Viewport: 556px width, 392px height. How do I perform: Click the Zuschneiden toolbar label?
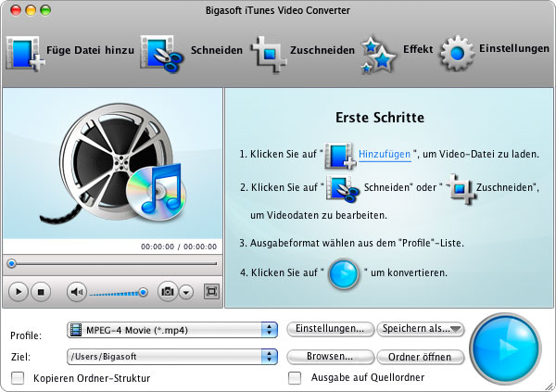pyautogui.click(x=322, y=50)
